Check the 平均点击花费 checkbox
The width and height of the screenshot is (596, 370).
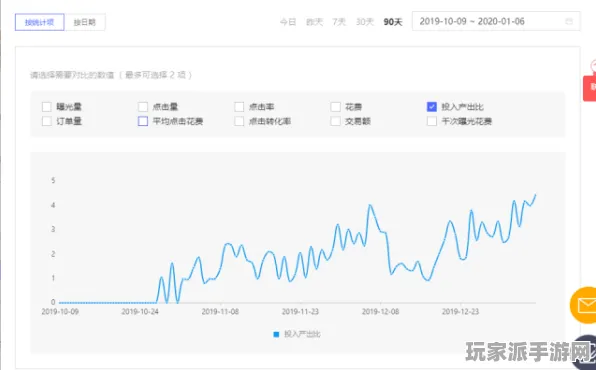pos(143,121)
